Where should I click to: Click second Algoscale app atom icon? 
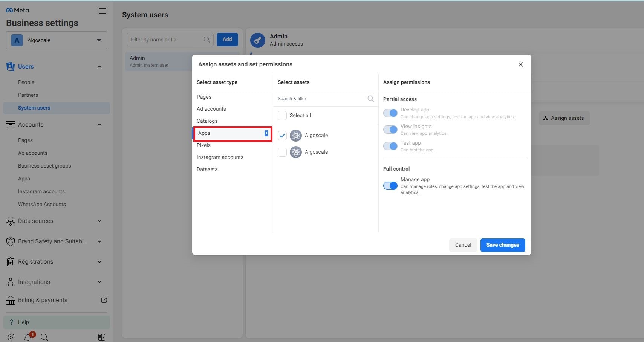point(296,152)
